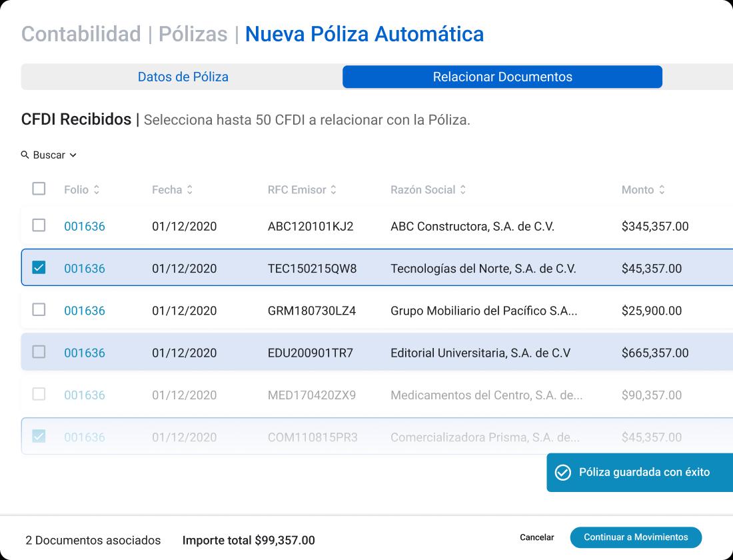
Task: Click Continuar a Movimientos button
Action: click(636, 537)
